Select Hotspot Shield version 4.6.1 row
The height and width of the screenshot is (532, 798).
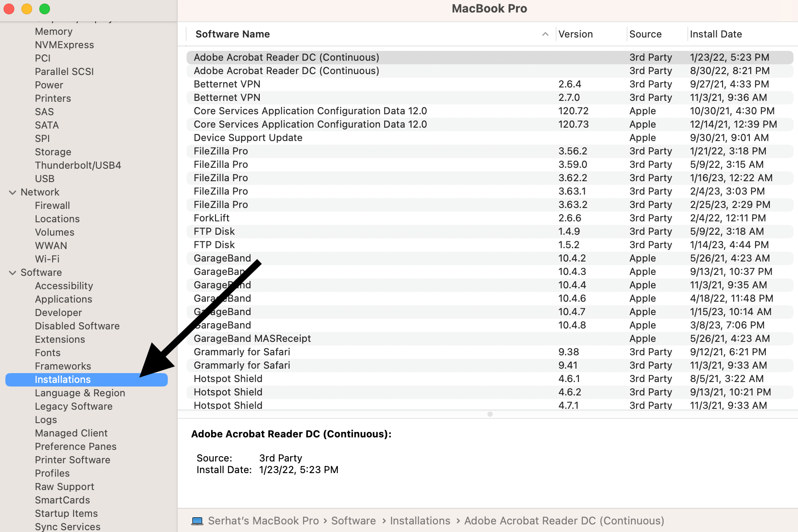(490, 379)
